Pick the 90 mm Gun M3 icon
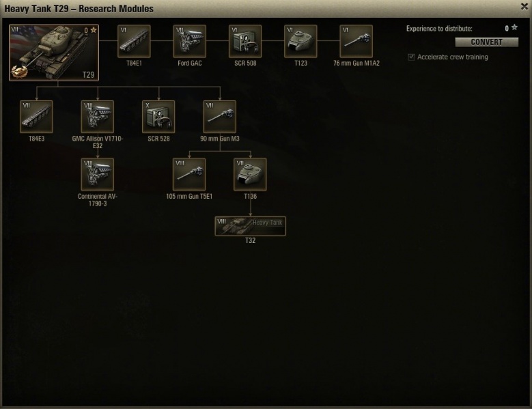Screen dimensions: 532x409 click(x=219, y=117)
